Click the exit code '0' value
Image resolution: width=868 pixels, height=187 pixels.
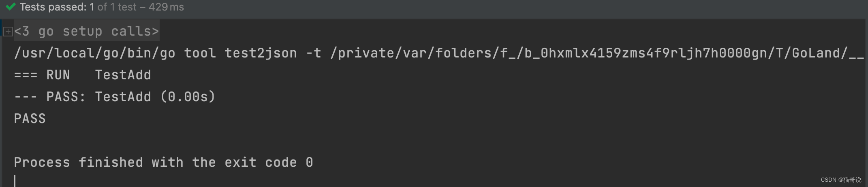309,162
